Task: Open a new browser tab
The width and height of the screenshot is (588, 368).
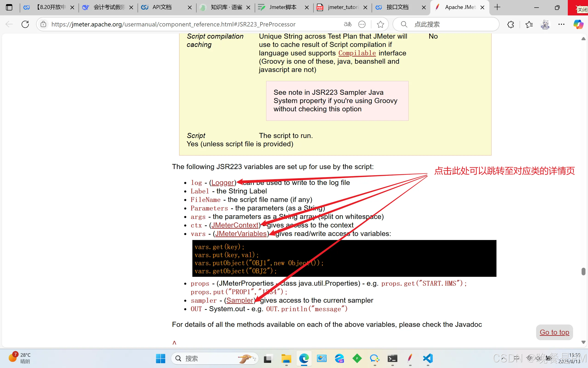Action: point(497,7)
